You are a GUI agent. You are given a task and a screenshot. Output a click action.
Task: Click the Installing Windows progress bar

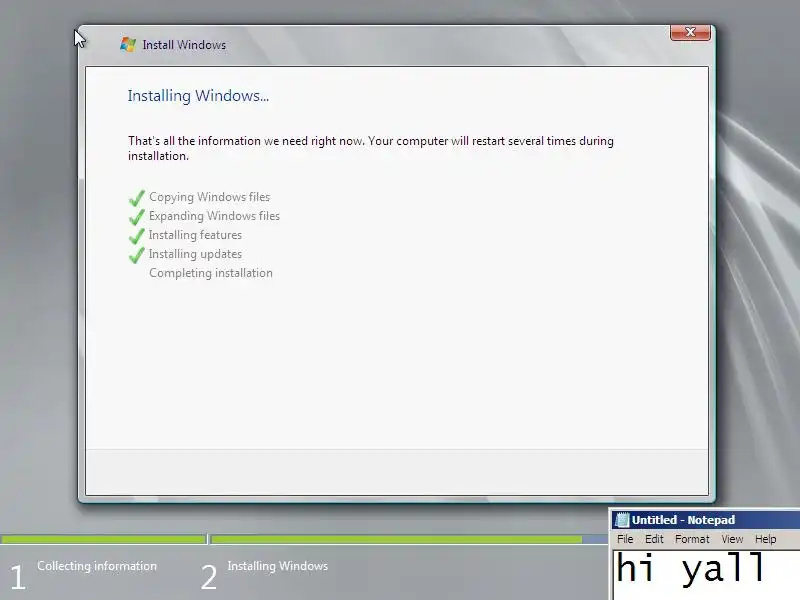[408, 539]
